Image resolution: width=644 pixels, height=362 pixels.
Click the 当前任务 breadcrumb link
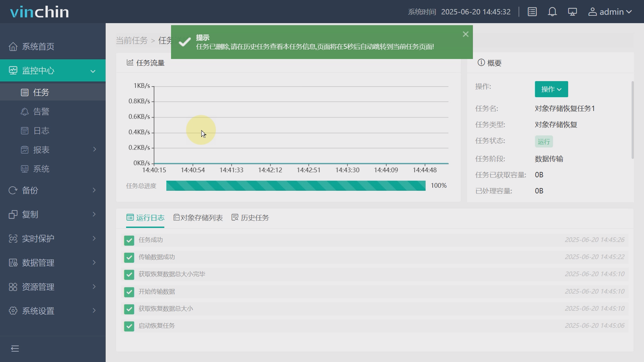pyautogui.click(x=132, y=41)
